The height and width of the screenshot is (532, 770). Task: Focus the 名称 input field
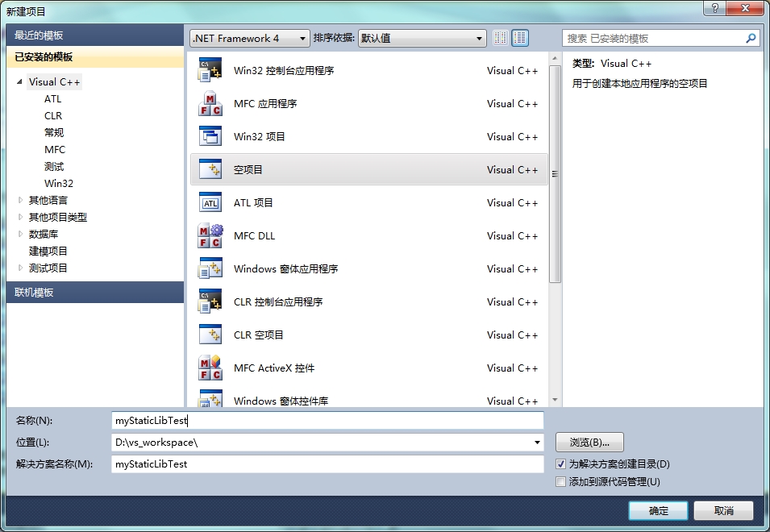click(327, 421)
